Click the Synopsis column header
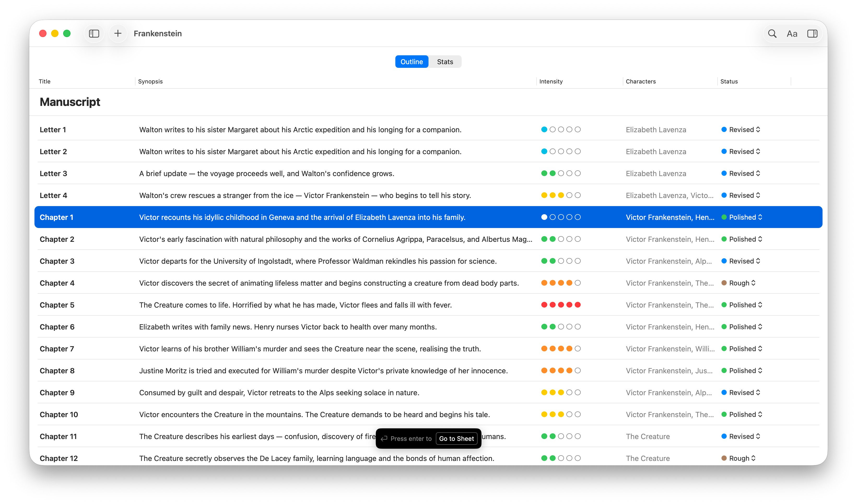The image size is (857, 504). [150, 81]
